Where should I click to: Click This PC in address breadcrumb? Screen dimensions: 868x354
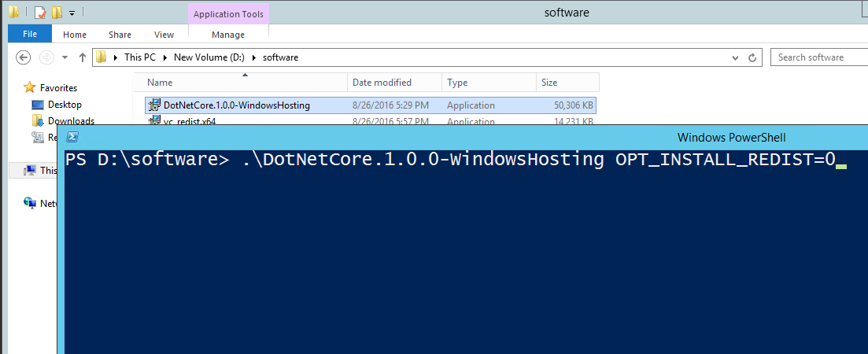pyautogui.click(x=140, y=57)
